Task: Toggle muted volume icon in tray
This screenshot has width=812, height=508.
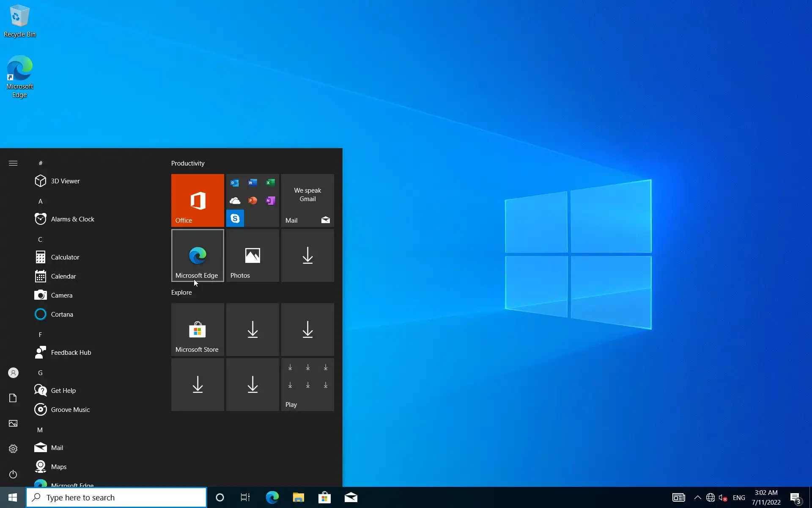Action: [723, 497]
